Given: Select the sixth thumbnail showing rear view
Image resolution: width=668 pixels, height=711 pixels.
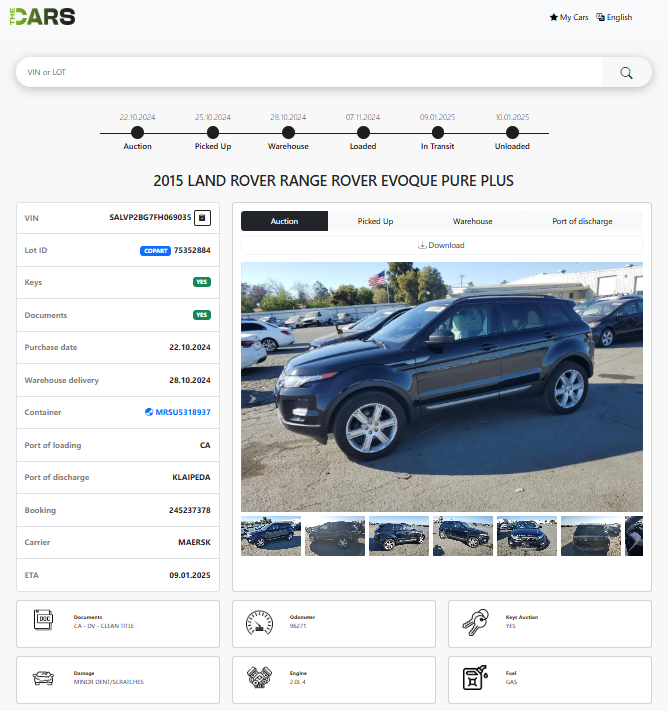Looking at the screenshot, I should [x=590, y=536].
